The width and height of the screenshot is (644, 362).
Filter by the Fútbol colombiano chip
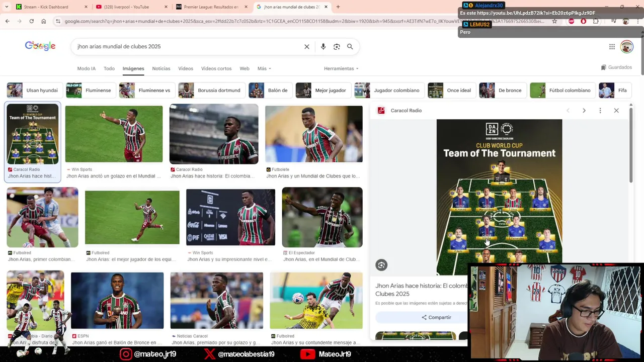click(562, 90)
